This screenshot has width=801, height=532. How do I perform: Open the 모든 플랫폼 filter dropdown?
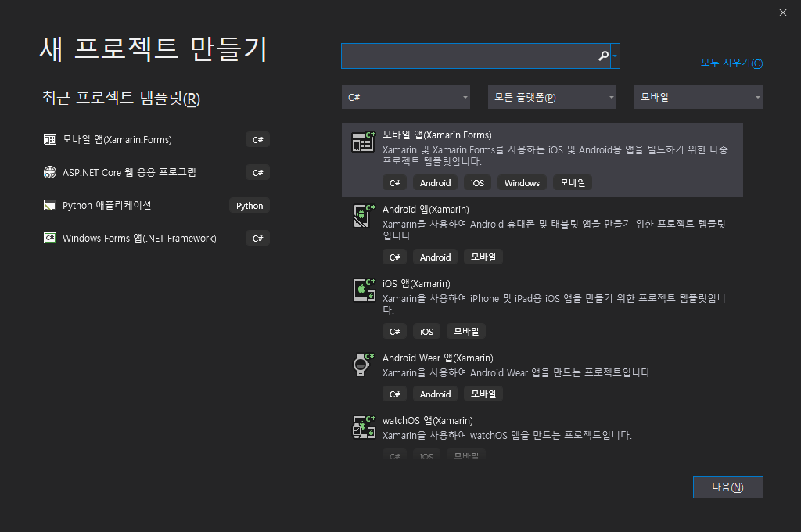551,97
